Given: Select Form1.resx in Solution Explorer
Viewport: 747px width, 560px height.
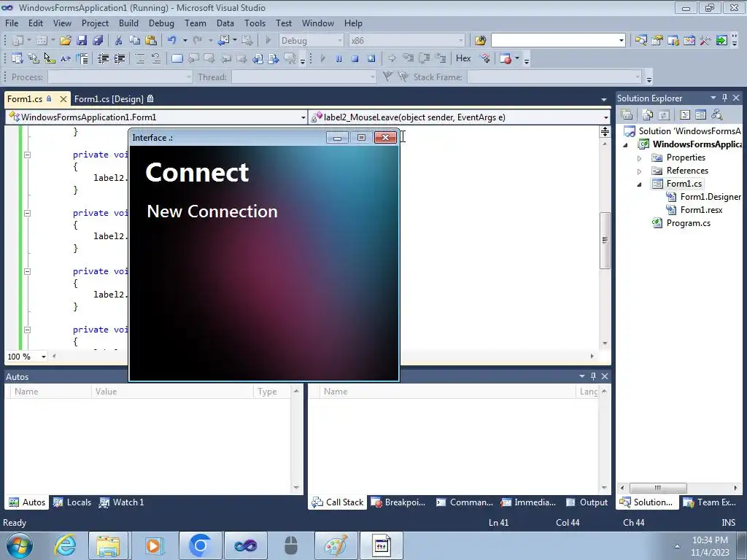Looking at the screenshot, I should (x=701, y=210).
